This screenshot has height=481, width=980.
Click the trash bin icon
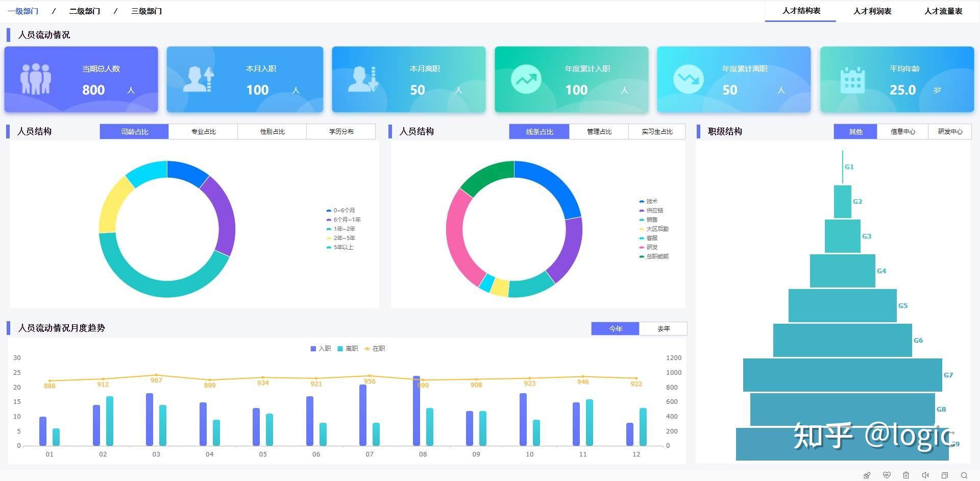tap(906, 475)
